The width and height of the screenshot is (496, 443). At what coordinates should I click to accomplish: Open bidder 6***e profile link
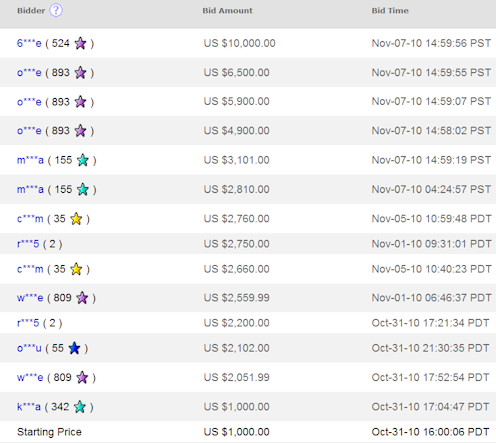click(29, 43)
